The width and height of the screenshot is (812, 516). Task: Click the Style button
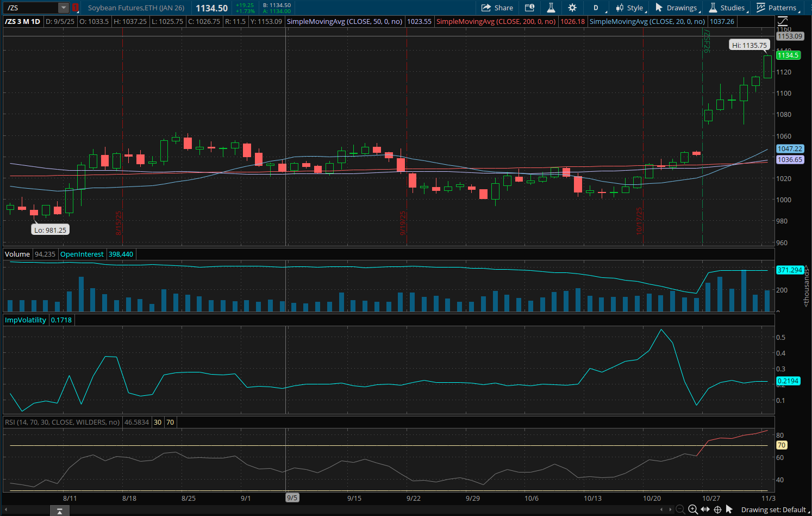[x=632, y=8]
